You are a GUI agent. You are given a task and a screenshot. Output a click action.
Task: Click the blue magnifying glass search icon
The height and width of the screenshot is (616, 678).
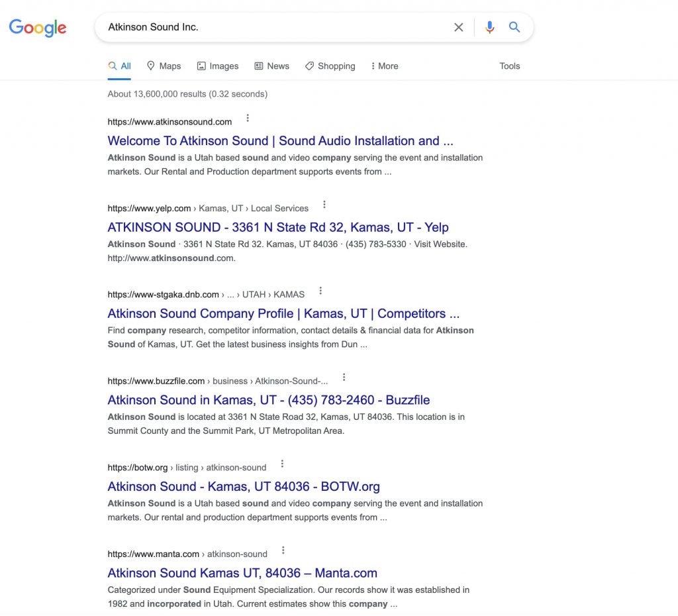click(x=514, y=26)
